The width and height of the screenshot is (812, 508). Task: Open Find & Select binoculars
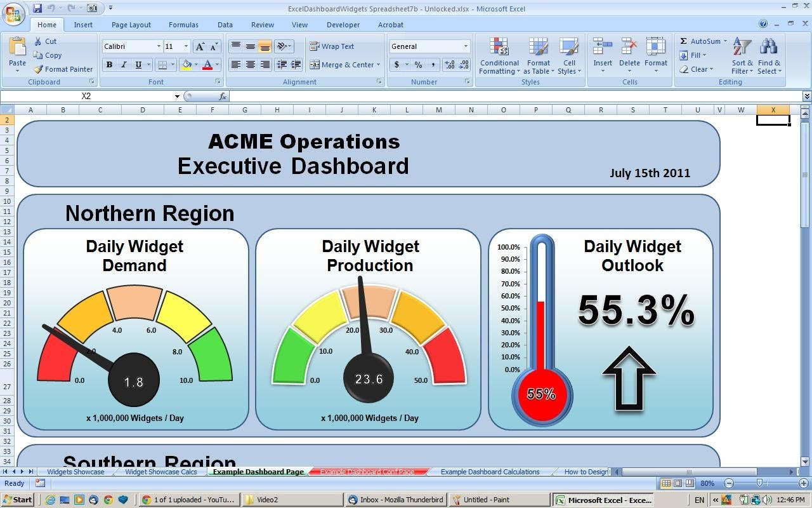click(769, 56)
